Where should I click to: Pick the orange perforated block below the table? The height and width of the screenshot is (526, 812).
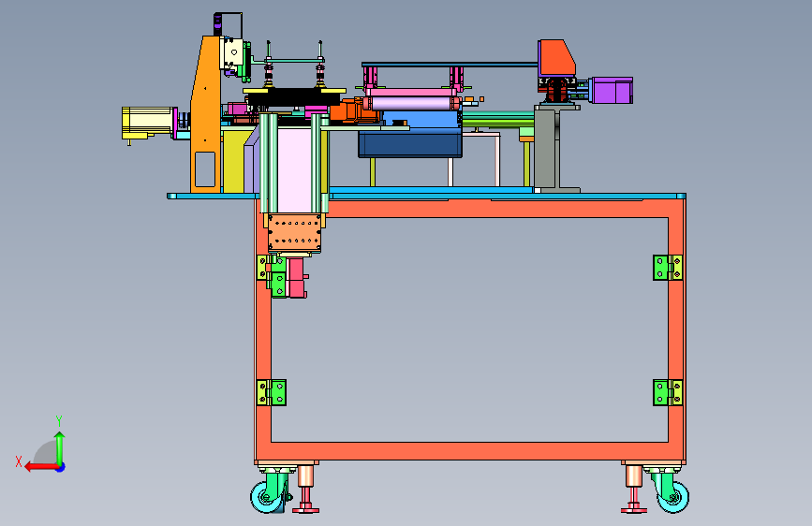(294, 233)
